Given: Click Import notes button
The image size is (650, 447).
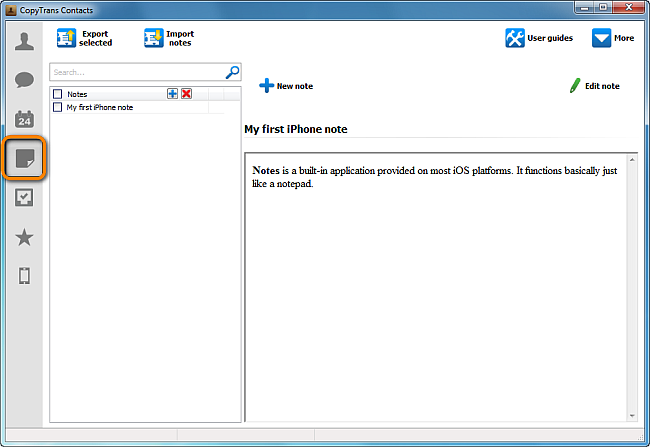Looking at the screenshot, I should [x=169, y=39].
